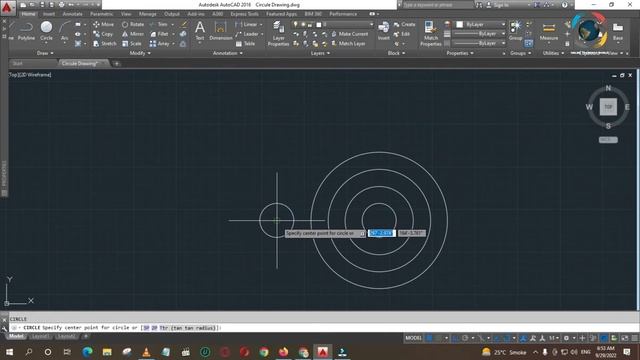Click Match Properties
The width and height of the screenshot is (640, 360).
[431, 33]
